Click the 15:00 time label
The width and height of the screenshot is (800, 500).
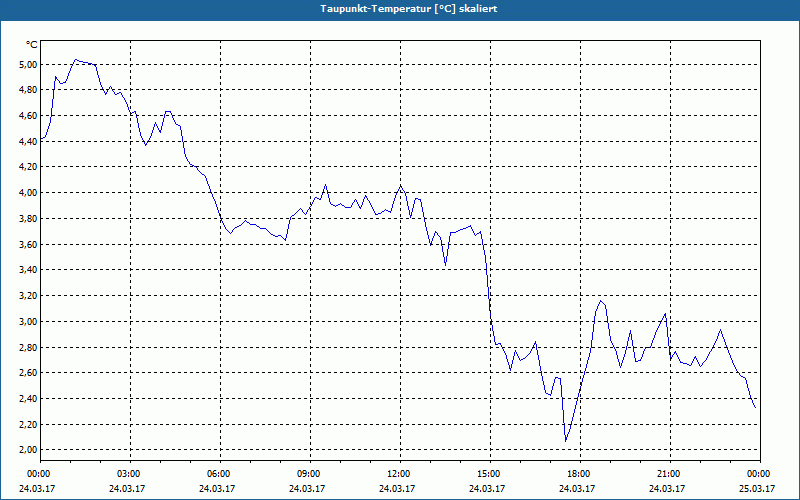[x=490, y=474]
